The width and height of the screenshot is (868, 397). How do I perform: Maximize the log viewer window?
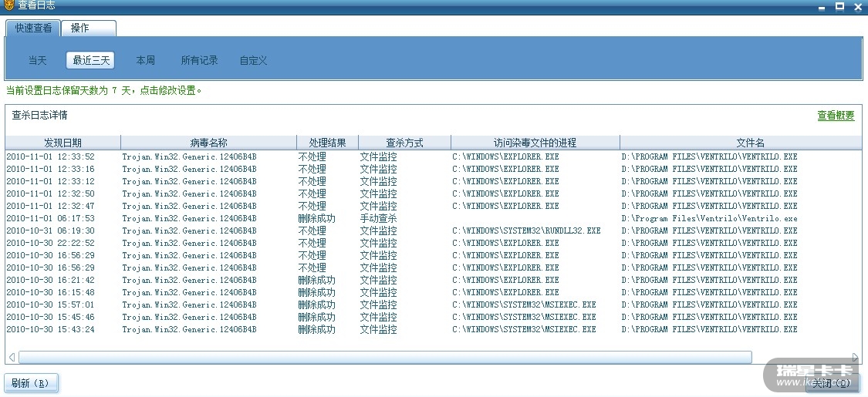[x=839, y=7]
